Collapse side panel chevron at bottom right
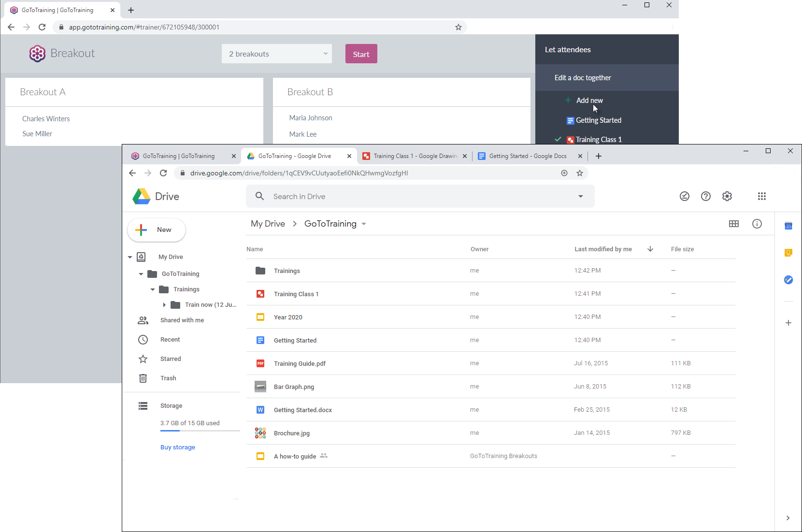 click(x=788, y=518)
